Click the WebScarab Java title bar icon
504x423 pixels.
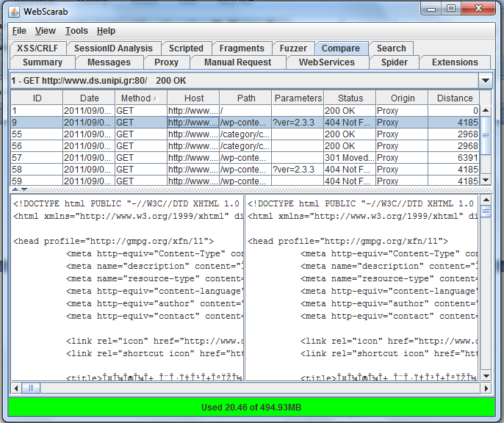pos(14,12)
